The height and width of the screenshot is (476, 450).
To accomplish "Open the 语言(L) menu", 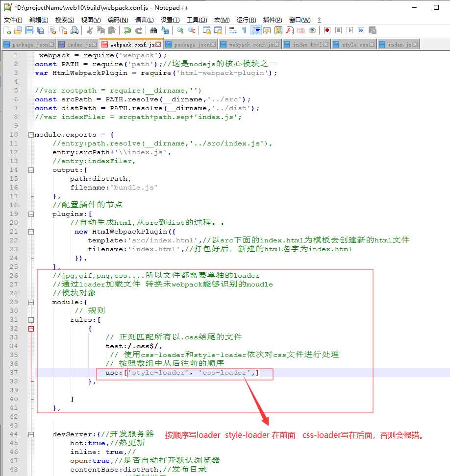I will pyautogui.click(x=144, y=20).
